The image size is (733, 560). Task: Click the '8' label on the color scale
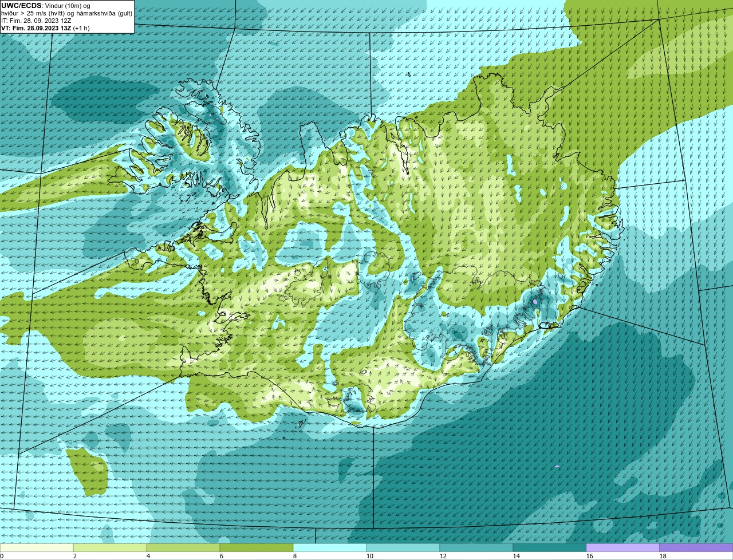click(x=295, y=556)
